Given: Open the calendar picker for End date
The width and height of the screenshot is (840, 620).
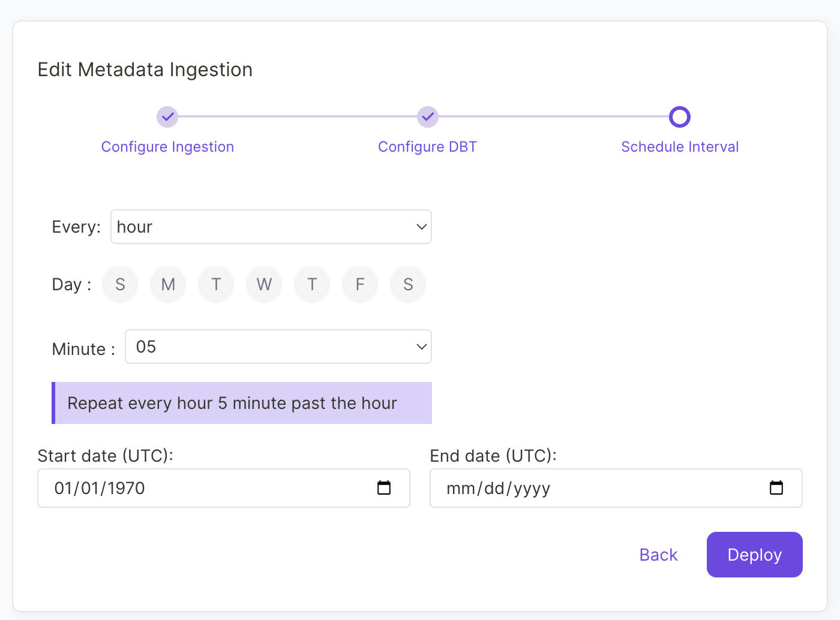Looking at the screenshot, I should tap(776, 488).
